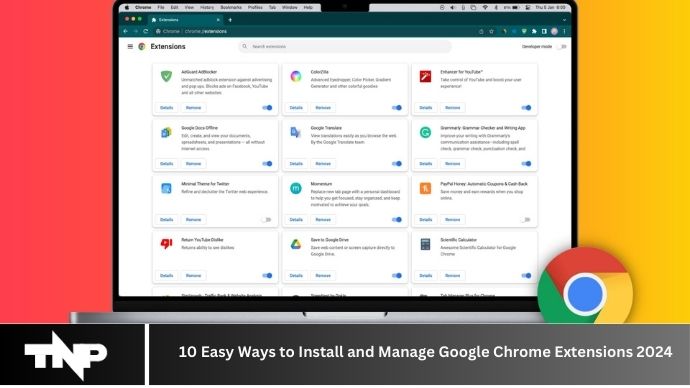Toggle Developer mode switch
Screen dimensions: 690x388
[562, 47]
